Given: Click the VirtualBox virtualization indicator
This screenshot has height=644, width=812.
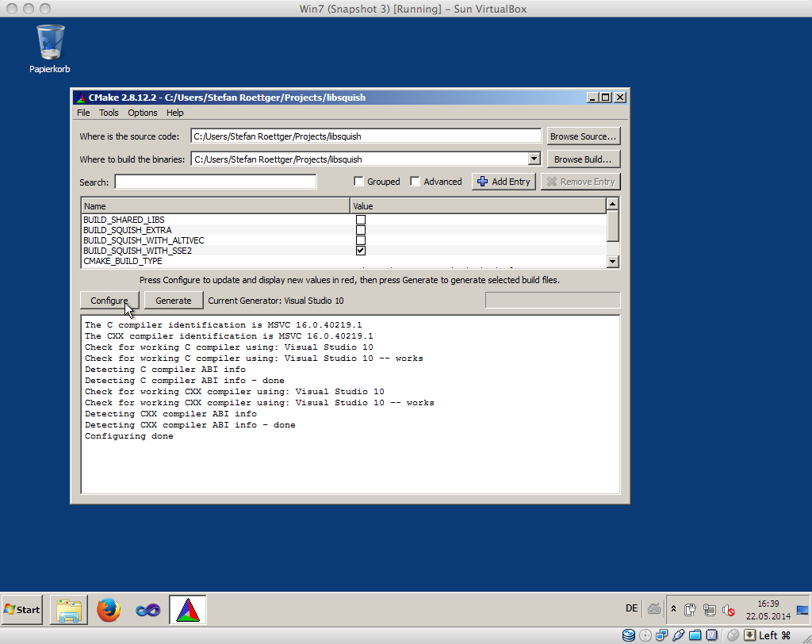Looking at the screenshot, I should (712, 635).
